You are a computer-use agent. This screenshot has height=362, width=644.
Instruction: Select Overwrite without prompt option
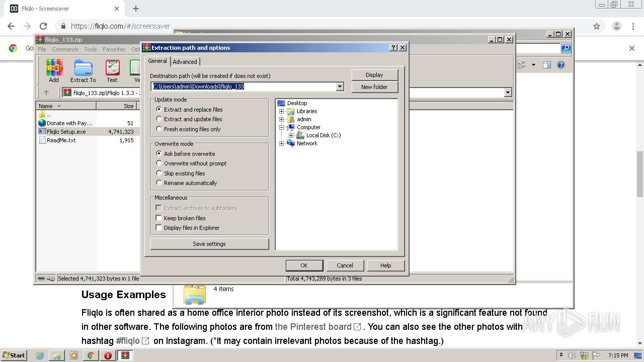(x=191, y=163)
